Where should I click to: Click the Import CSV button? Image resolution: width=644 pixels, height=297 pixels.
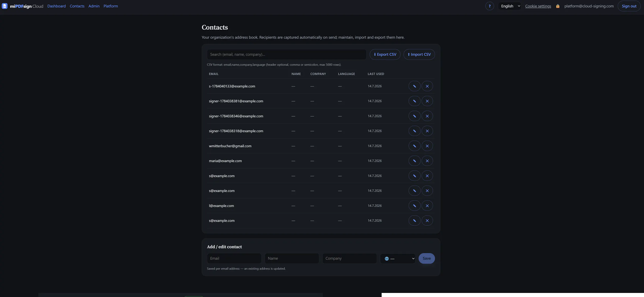[419, 54]
